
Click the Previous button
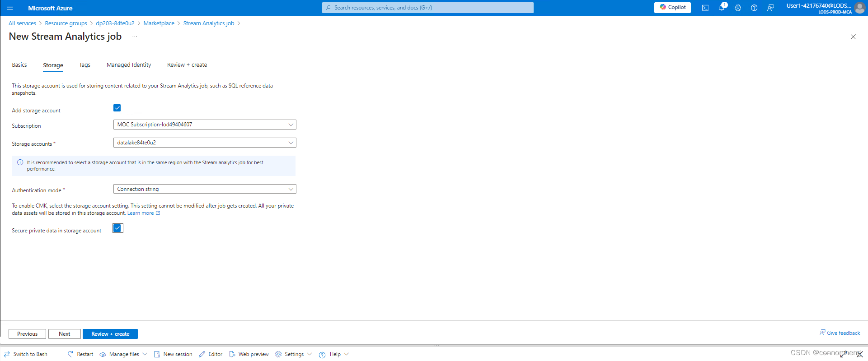27,334
